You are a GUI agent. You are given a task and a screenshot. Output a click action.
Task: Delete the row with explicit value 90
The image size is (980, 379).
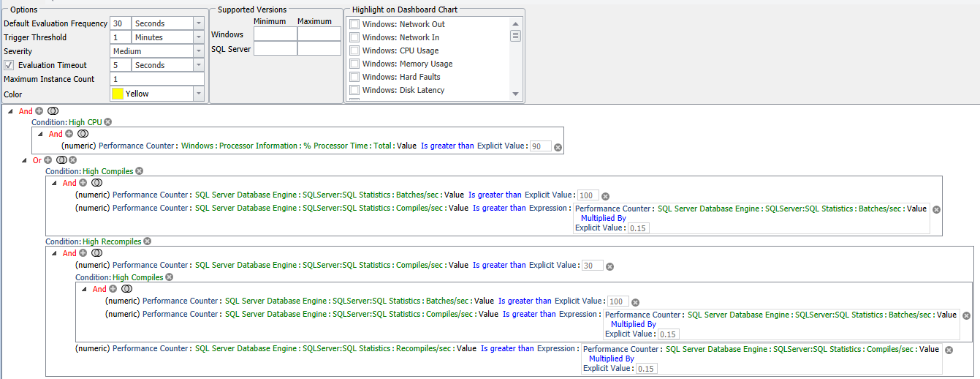(558, 147)
